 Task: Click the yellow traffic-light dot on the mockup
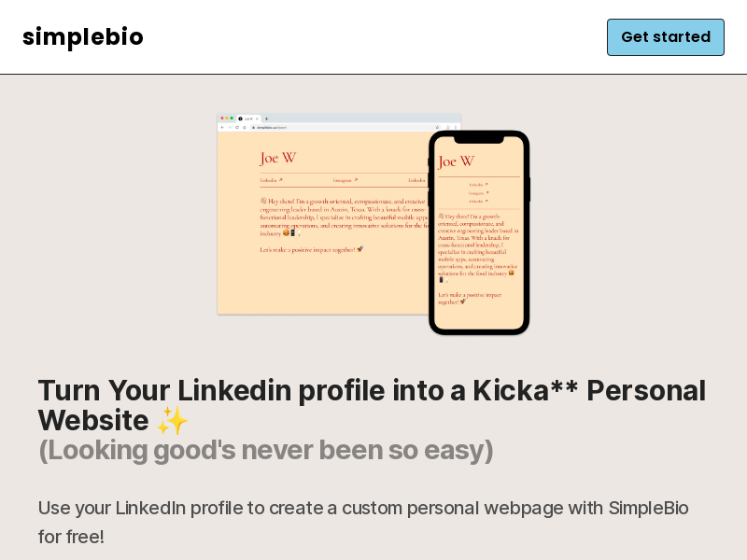click(227, 116)
